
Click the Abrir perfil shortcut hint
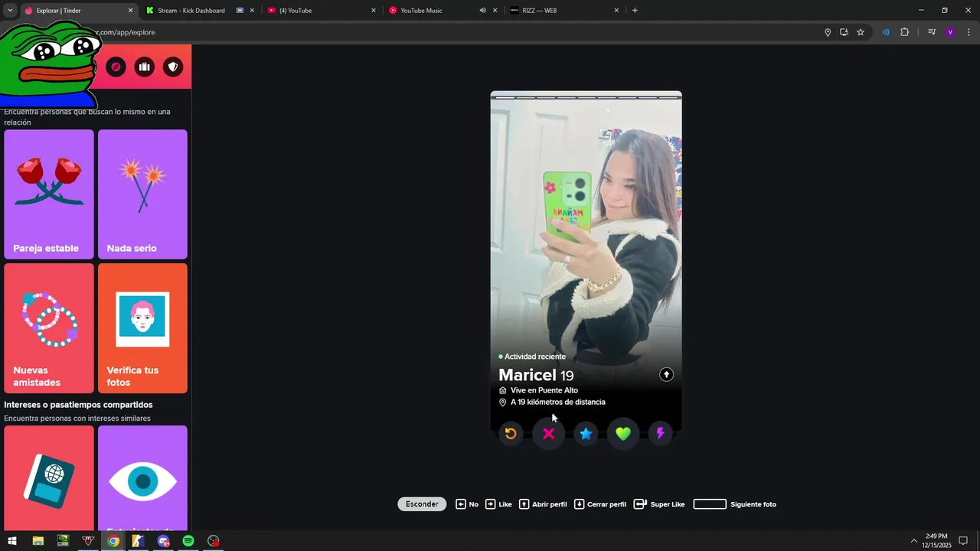[543, 504]
